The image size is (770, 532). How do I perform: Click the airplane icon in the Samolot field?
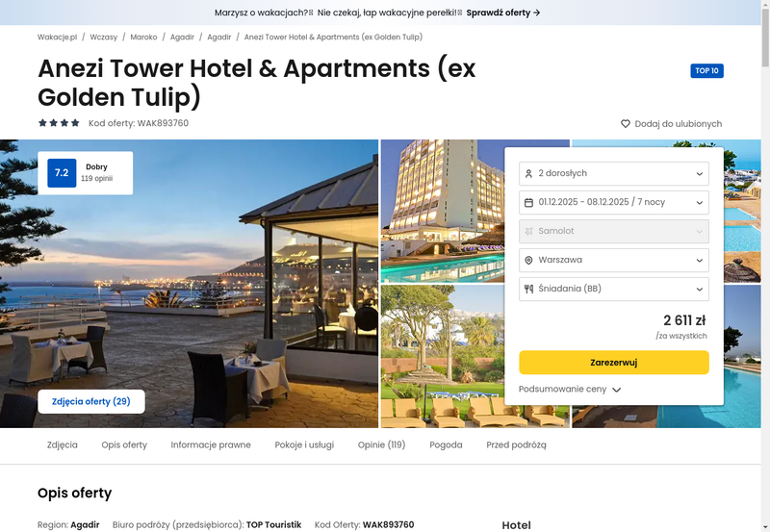point(528,231)
